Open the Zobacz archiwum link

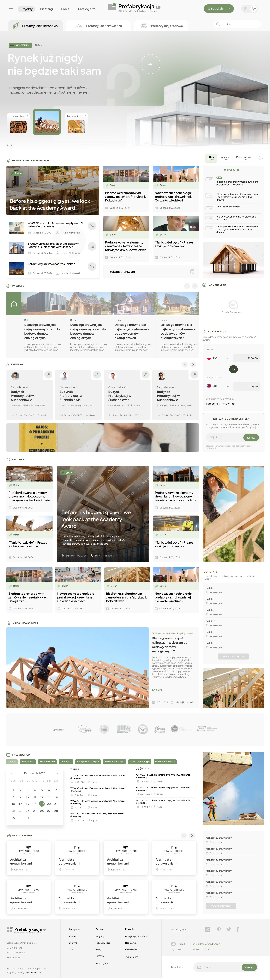pyautogui.click(x=122, y=272)
